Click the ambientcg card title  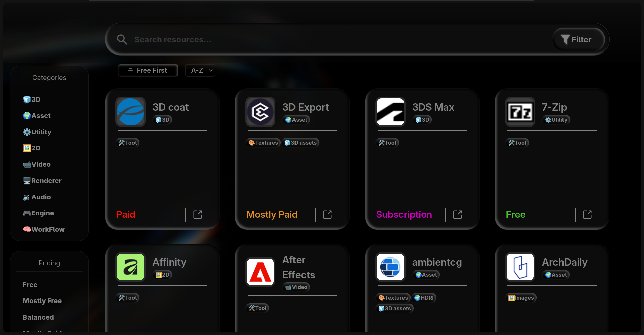(x=437, y=262)
